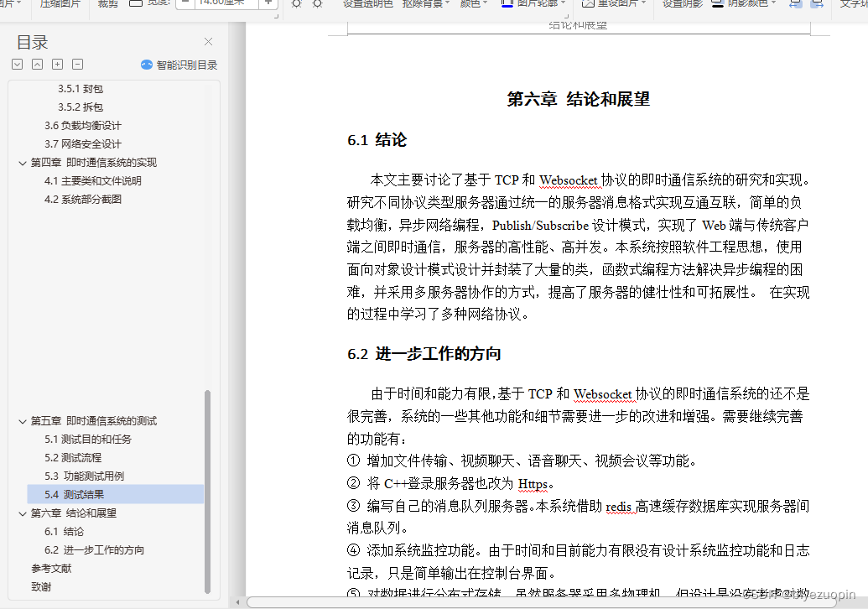Click the picture width value field

coord(226,3)
